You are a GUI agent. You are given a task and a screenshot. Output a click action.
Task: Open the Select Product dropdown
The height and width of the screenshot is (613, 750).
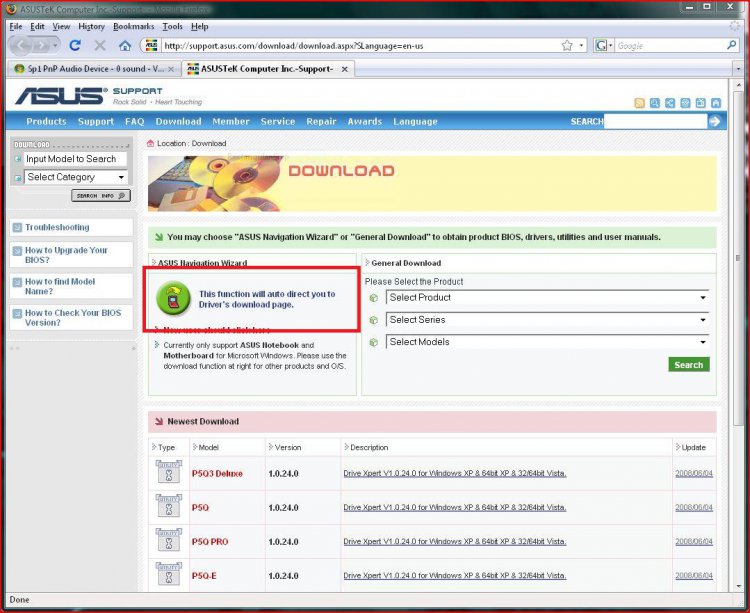(547, 297)
